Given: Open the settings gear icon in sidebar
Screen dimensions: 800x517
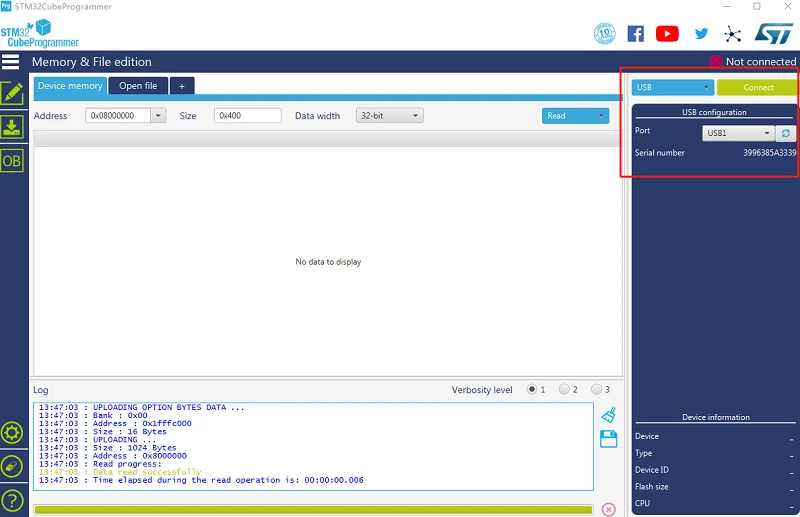Looking at the screenshot, I should pos(12,433).
